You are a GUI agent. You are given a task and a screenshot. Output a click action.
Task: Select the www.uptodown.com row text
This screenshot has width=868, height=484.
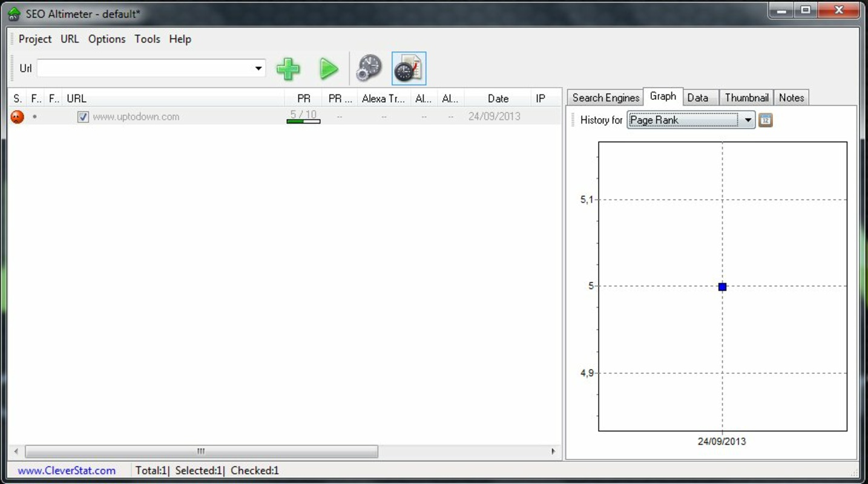pyautogui.click(x=136, y=117)
